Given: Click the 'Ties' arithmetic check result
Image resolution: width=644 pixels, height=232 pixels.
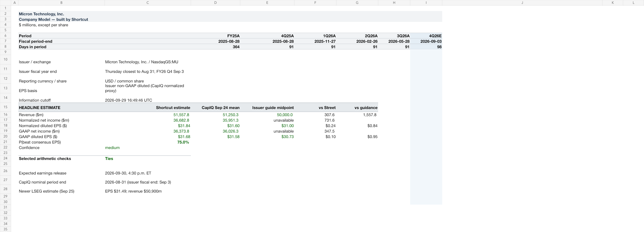Looking at the screenshot, I should tap(148, 159).
